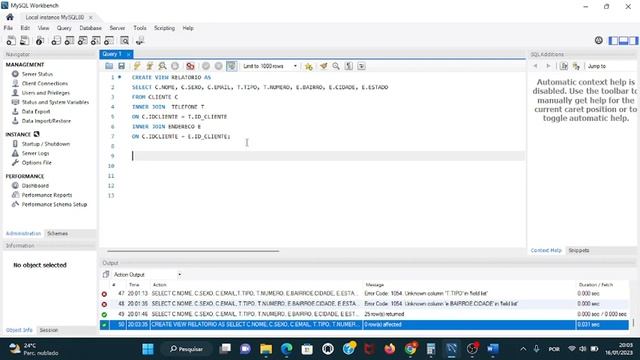Screen dimensions: 640x360
Task: Save snippet with star icon
Action: [309, 66]
